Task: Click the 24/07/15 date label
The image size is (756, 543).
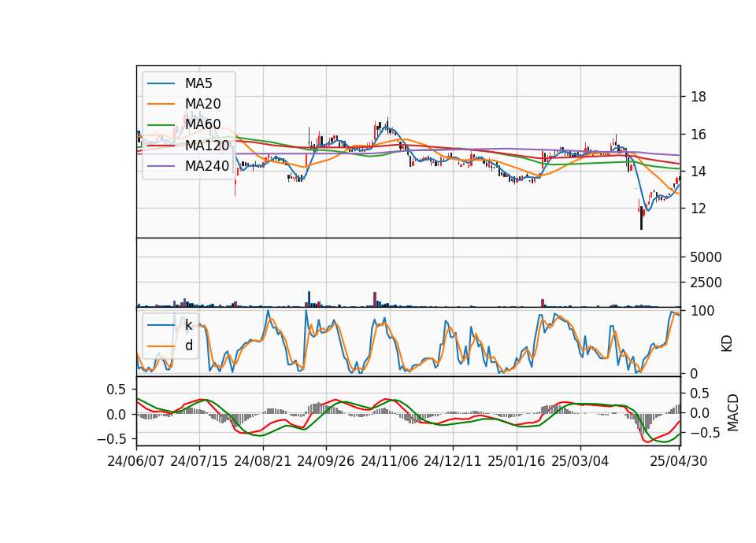Action: pyautogui.click(x=199, y=461)
